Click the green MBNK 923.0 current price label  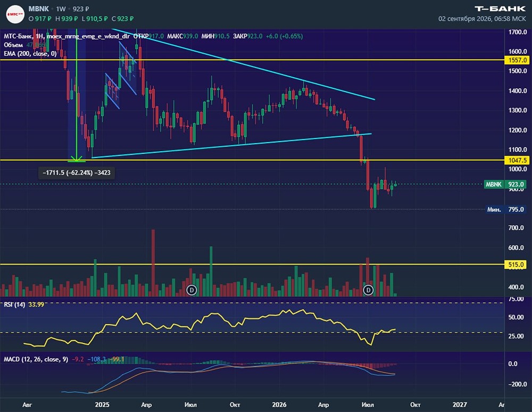(x=505, y=184)
